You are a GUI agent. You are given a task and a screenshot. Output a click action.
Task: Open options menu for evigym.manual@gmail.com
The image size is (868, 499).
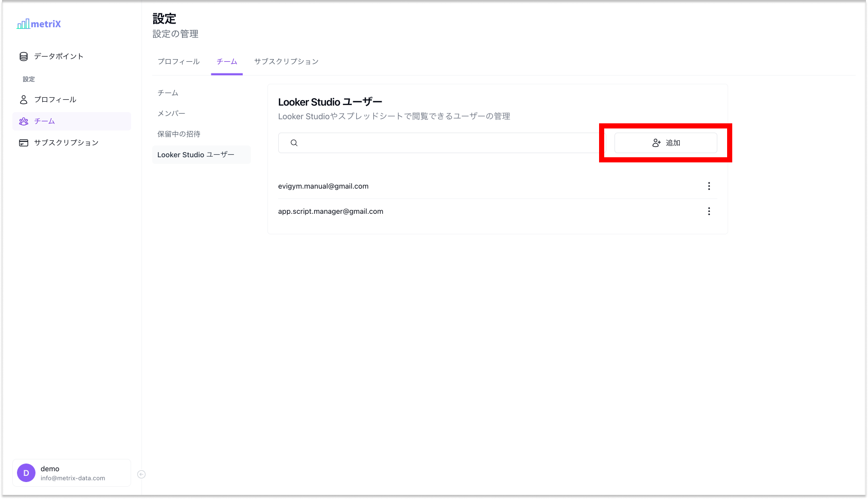click(709, 186)
